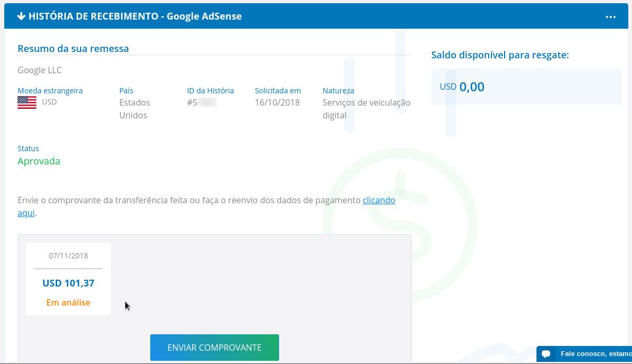
Task: Click the 'Estados Unidos' country value
Action: pyautogui.click(x=134, y=109)
